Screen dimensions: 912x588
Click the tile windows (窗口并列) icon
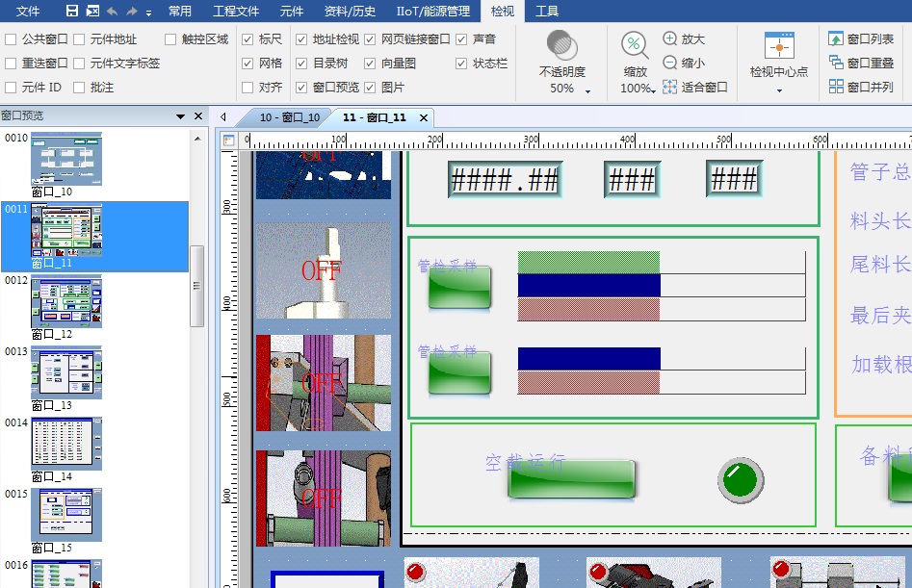coord(836,87)
